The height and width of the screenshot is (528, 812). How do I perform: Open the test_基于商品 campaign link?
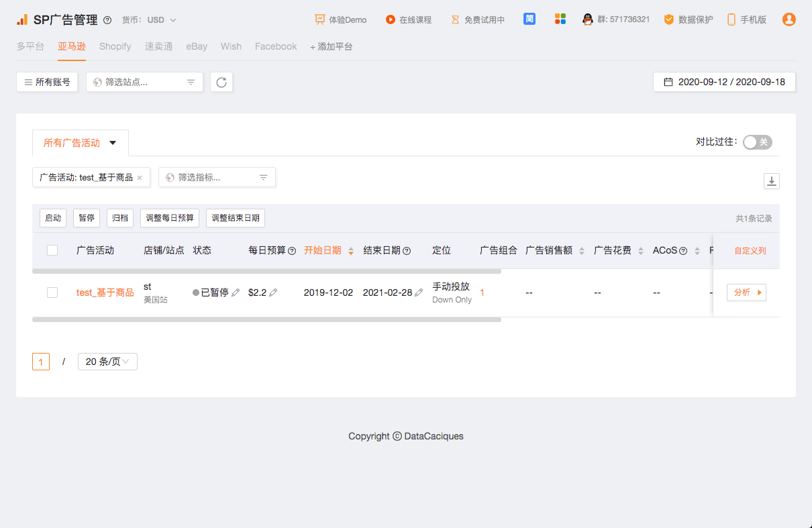pyautogui.click(x=105, y=293)
